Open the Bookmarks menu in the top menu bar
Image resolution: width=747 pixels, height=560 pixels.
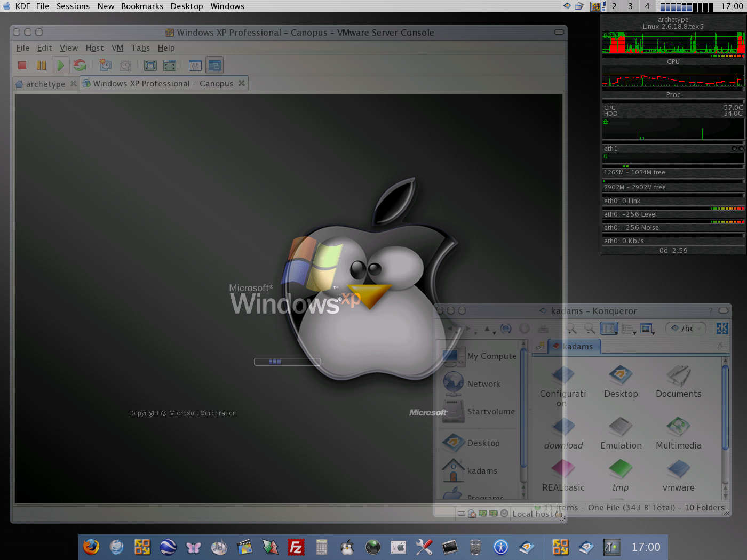(x=142, y=6)
